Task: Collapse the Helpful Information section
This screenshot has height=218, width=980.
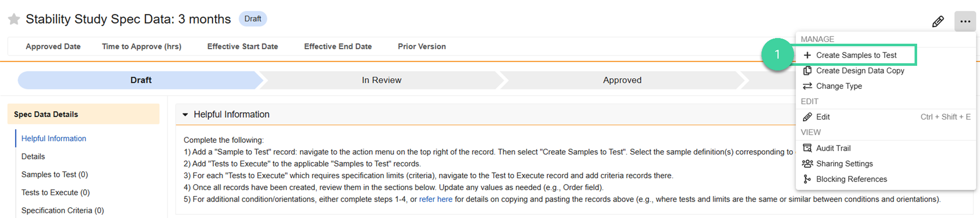Action: 185,115
